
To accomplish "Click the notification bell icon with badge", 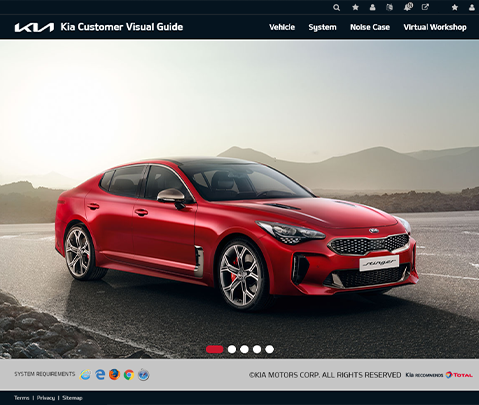I will tap(408, 7).
